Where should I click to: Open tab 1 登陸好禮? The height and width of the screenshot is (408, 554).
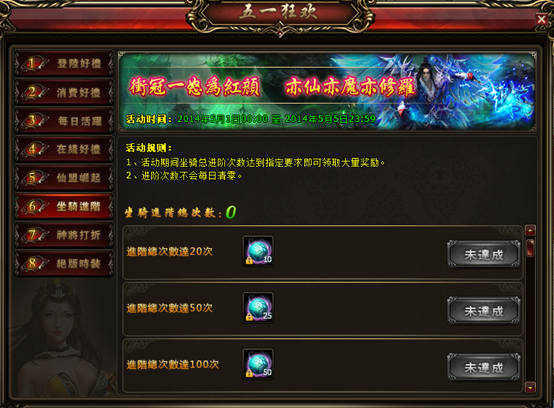point(64,64)
